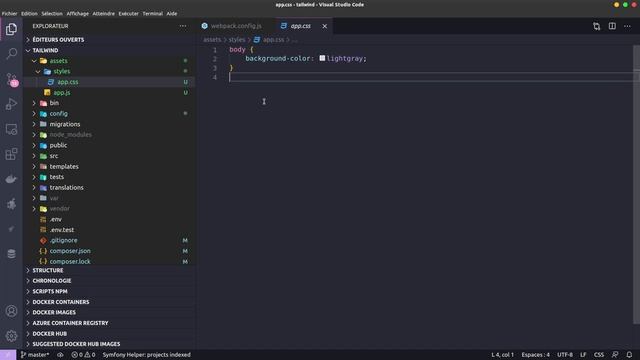Close the app.css tab

tap(324, 26)
